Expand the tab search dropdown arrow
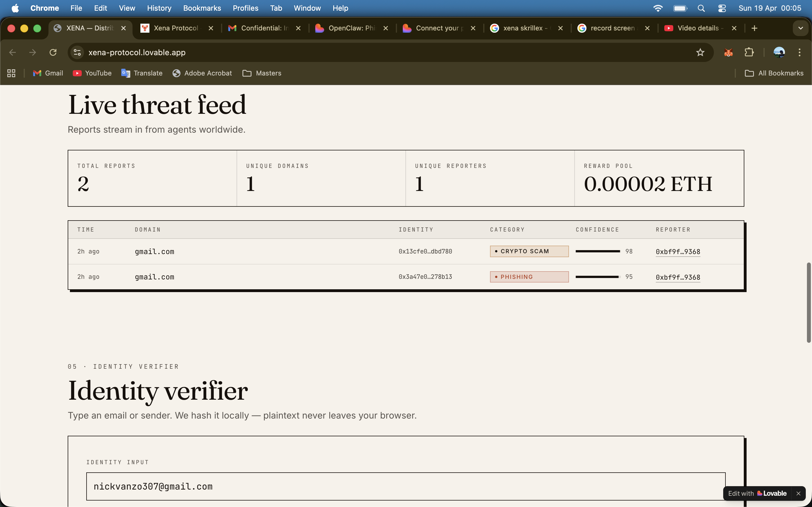This screenshot has height=507, width=812. pos(800,28)
